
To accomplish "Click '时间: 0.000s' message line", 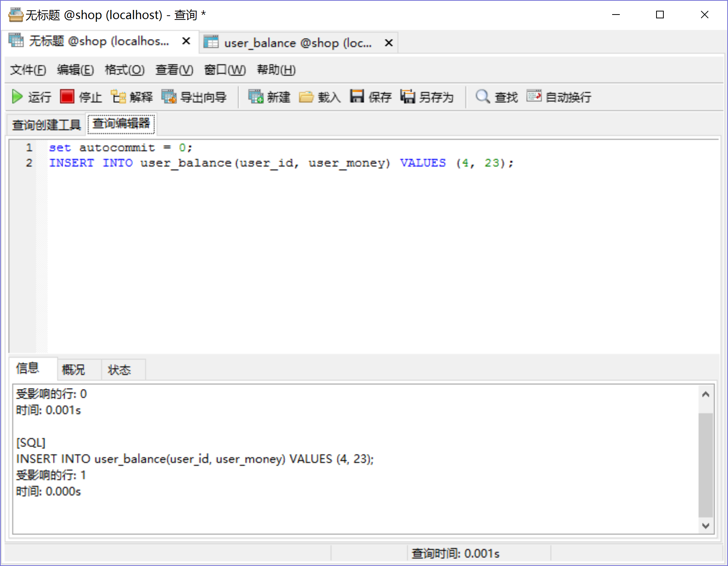I will [48, 491].
